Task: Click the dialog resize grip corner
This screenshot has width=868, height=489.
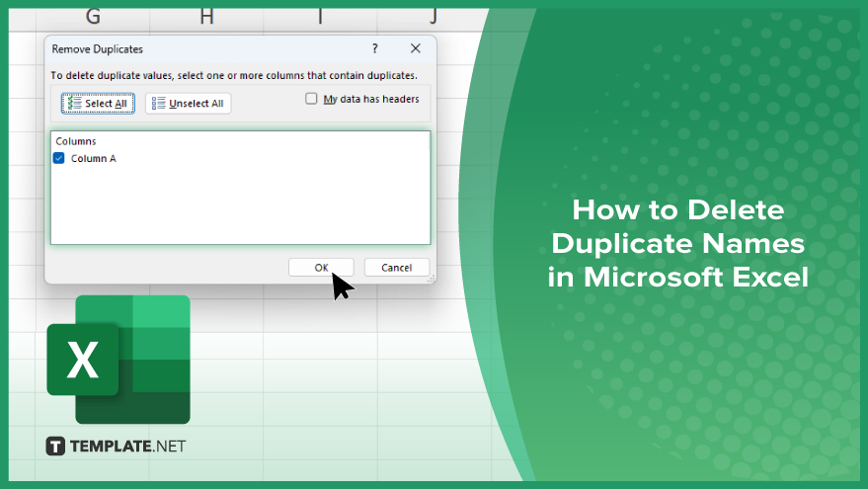Action: click(x=431, y=280)
